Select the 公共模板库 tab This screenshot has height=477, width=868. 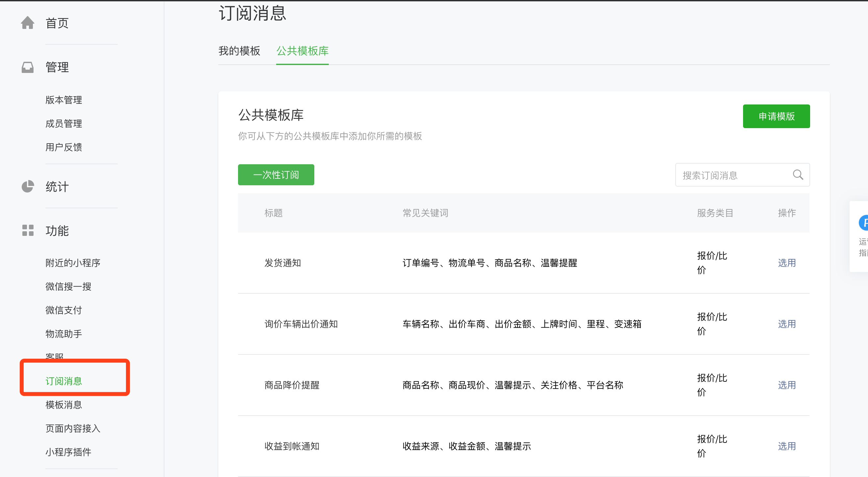(x=302, y=51)
